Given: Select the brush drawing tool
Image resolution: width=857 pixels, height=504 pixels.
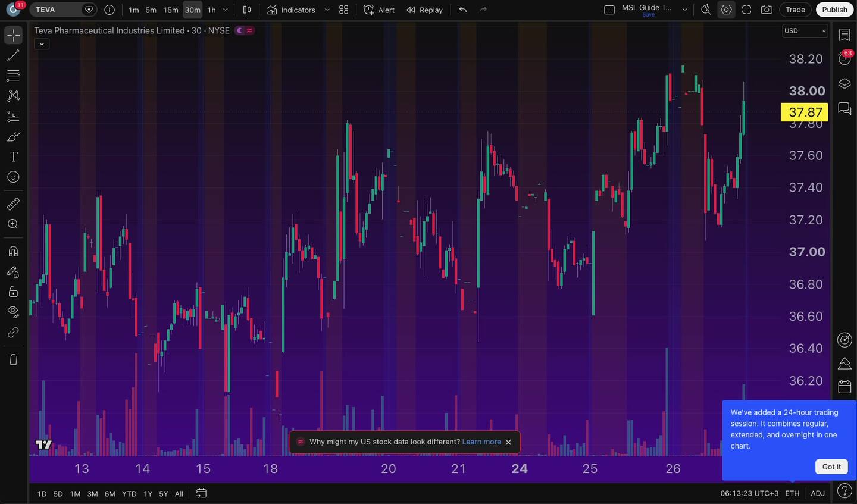Looking at the screenshot, I should [x=13, y=137].
